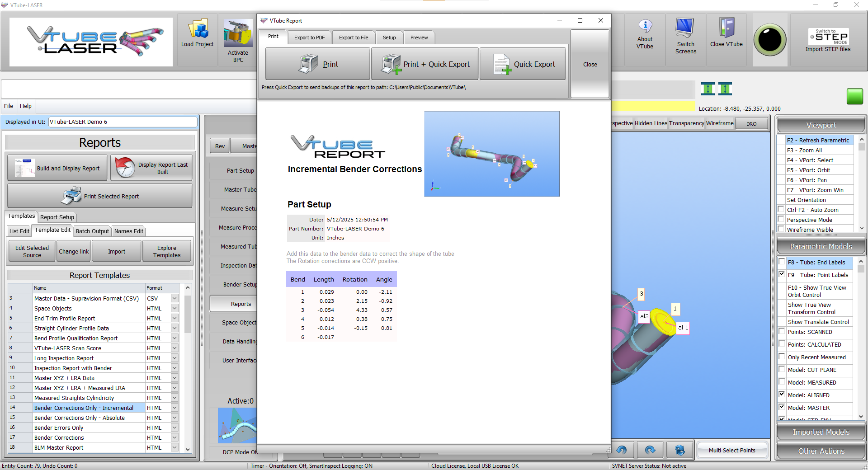868x470 pixels.
Task: Click the tube preview image in report
Action: pos(492,154)
